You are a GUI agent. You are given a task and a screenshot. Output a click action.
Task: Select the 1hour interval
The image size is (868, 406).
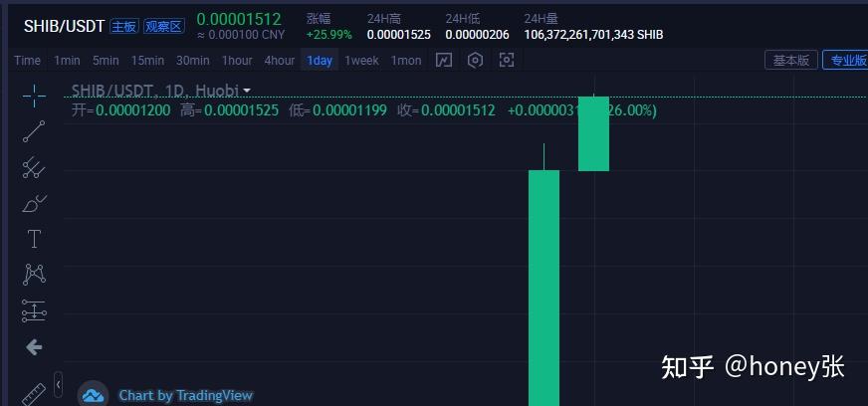coord(237,61)
